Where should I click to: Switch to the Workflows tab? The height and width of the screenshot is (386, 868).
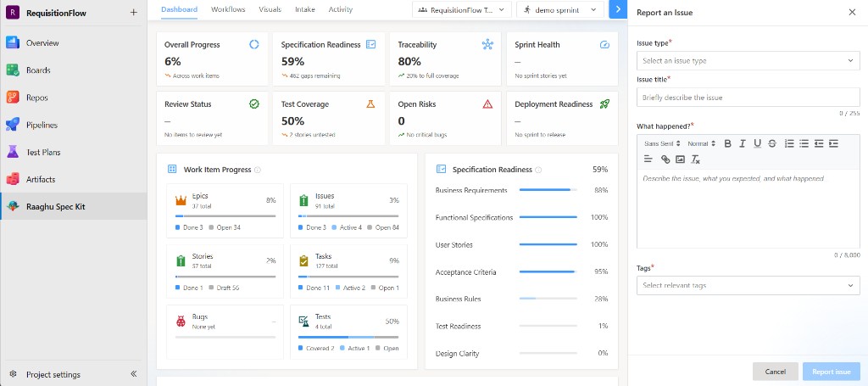(228, 9)
